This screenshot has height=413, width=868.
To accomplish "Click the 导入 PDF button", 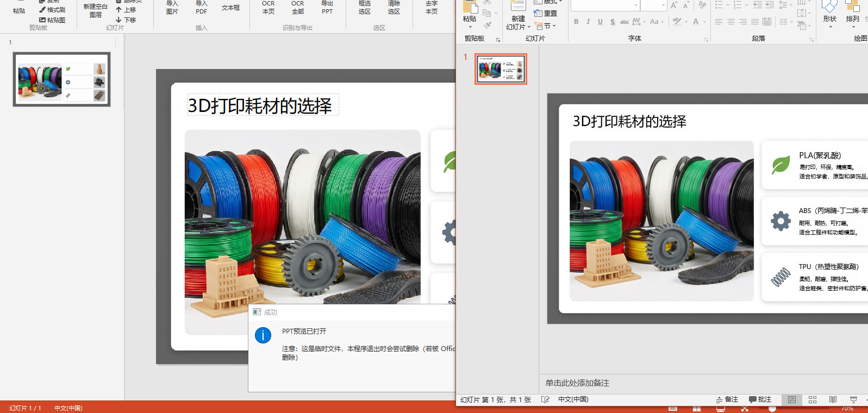I will click(x=202, y=8).
